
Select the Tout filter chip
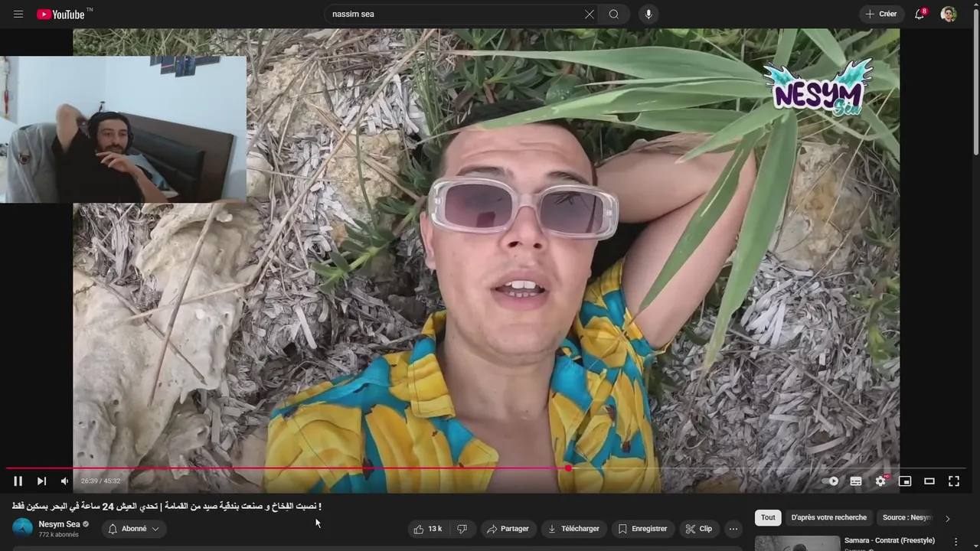768,517
